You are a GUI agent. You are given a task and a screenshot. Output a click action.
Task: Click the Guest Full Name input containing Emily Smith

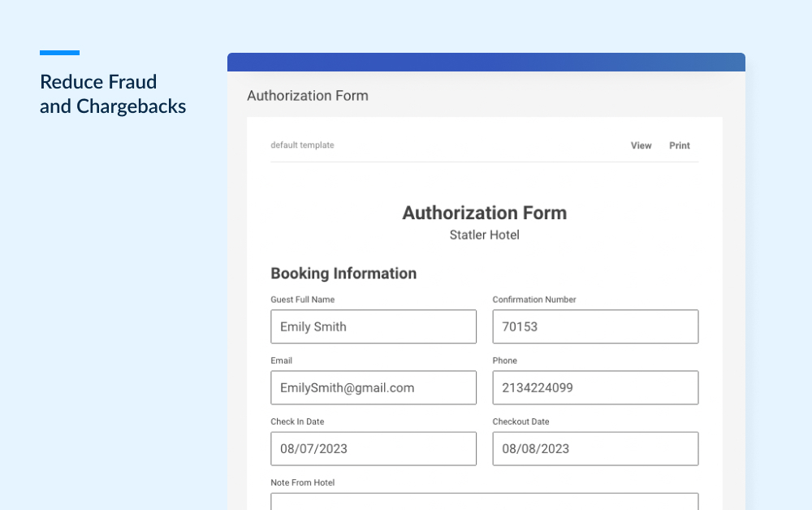374,326
